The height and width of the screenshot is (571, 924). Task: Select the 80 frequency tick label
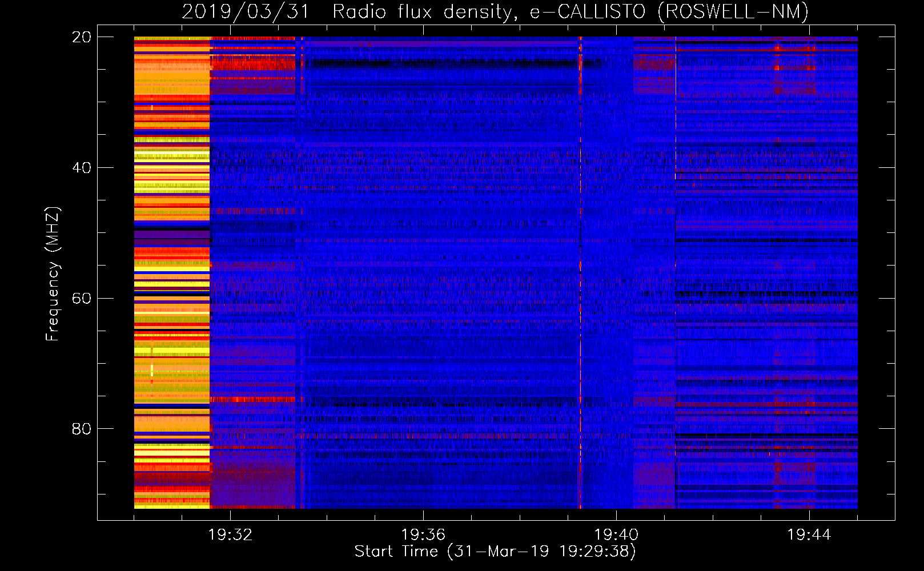(81, 429)
